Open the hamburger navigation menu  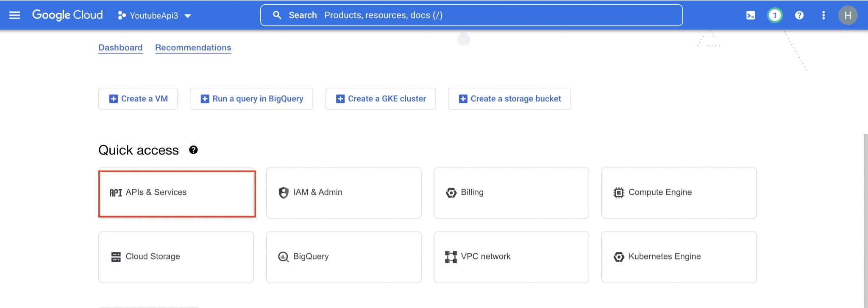(x=15, y=15)
